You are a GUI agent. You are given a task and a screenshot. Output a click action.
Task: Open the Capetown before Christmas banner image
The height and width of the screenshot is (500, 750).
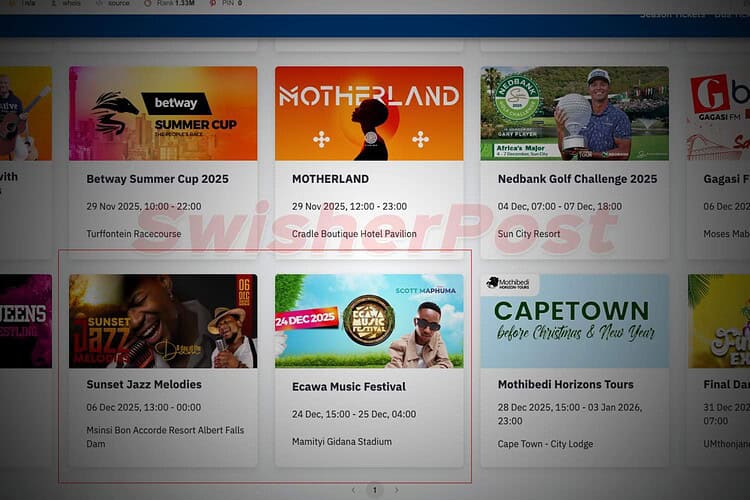[x=574, y=321]
